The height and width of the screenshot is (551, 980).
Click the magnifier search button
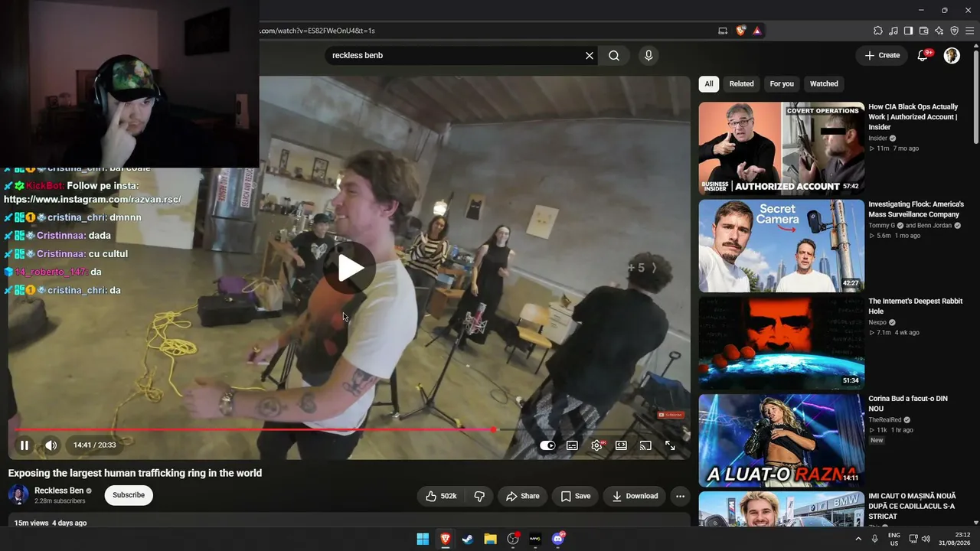point(614,55)
